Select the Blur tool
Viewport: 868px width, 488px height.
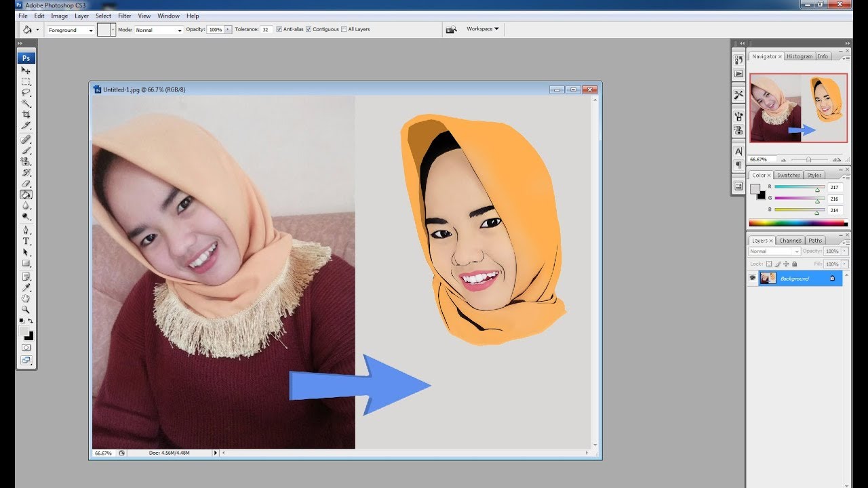pyautogui.click(x=26, y=205)
